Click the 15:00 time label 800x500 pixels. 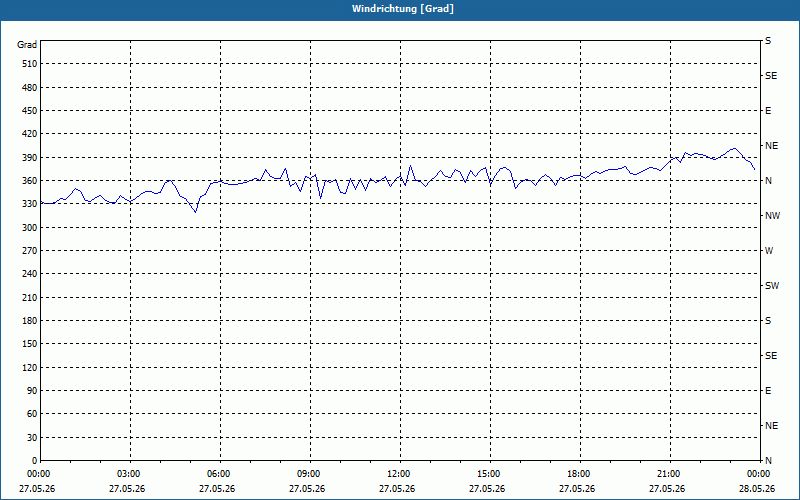[x=490, y=474]
